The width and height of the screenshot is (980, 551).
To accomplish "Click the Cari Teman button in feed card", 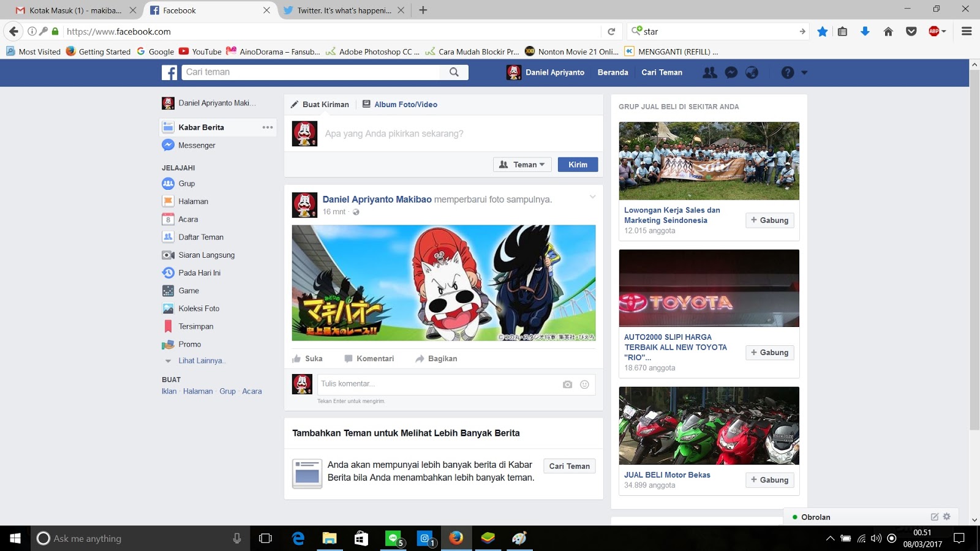I will click(570, 467).
